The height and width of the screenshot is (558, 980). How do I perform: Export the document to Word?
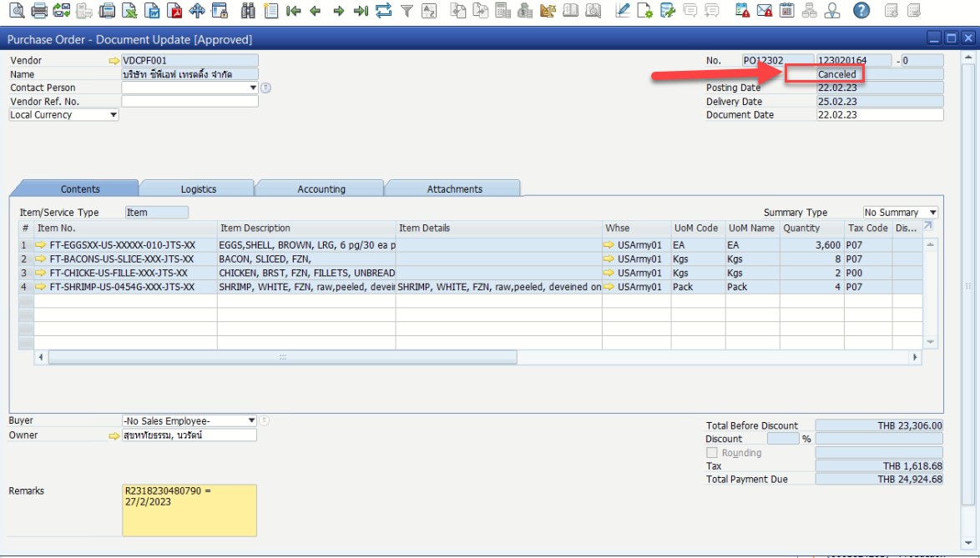click(x=152, y=11)
